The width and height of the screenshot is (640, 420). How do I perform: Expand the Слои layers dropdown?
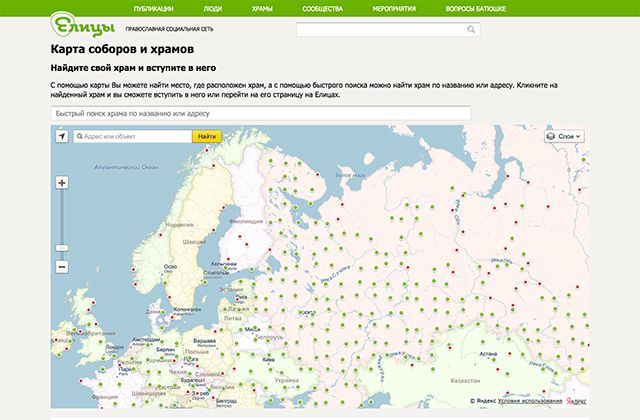click(x=565, y=136)
